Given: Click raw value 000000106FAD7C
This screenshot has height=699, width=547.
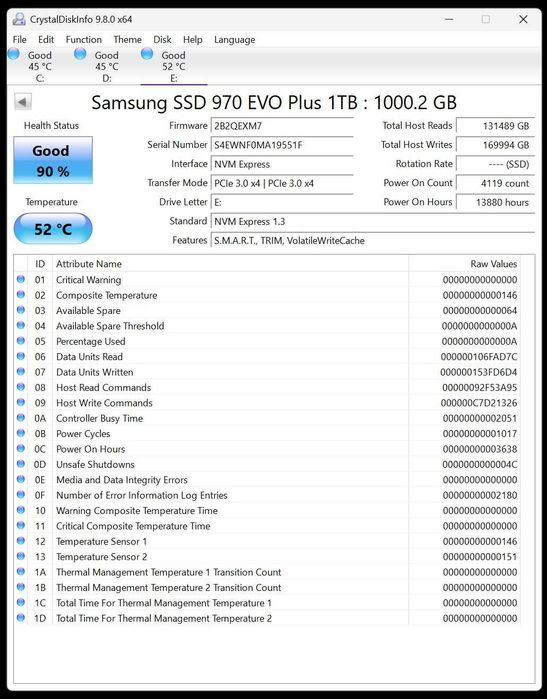Looking at the screenshot, I should coord(479,357).
